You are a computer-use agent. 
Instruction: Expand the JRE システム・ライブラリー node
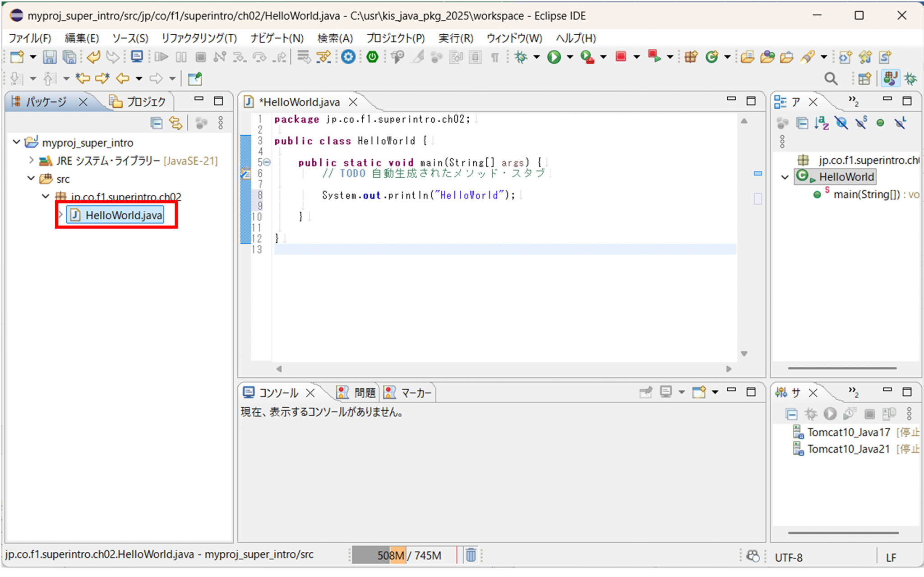click(31, 160)
